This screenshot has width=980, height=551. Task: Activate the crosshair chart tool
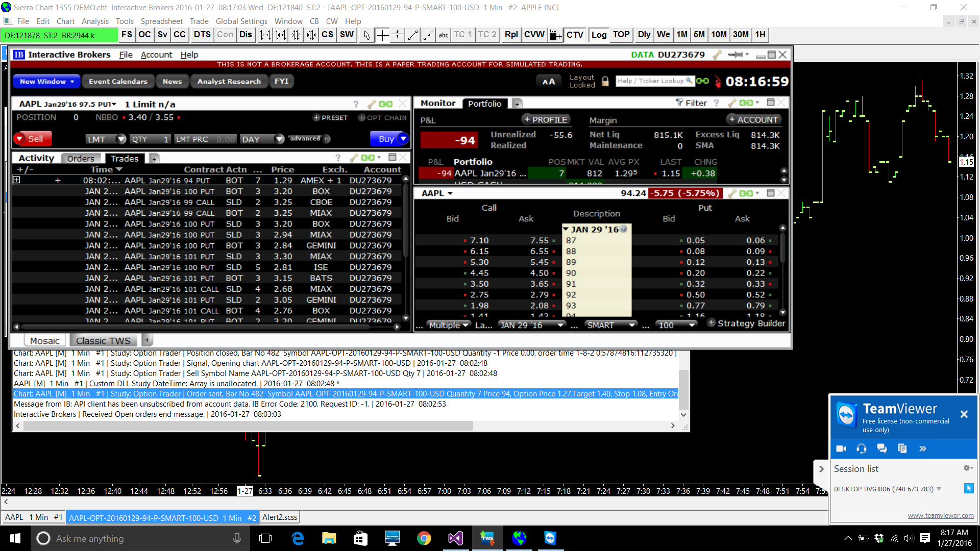[x=382, y=35]
